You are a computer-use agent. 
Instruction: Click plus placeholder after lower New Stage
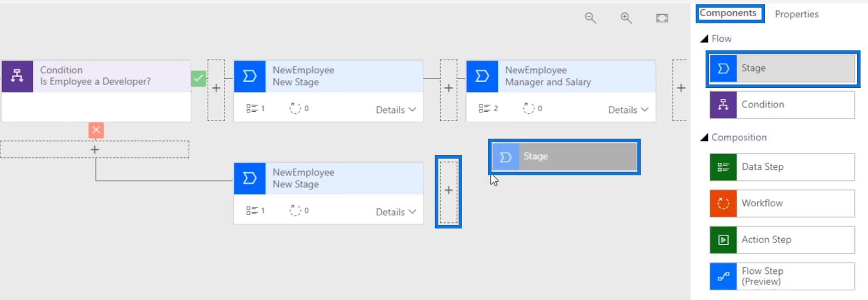pos(449,190)
